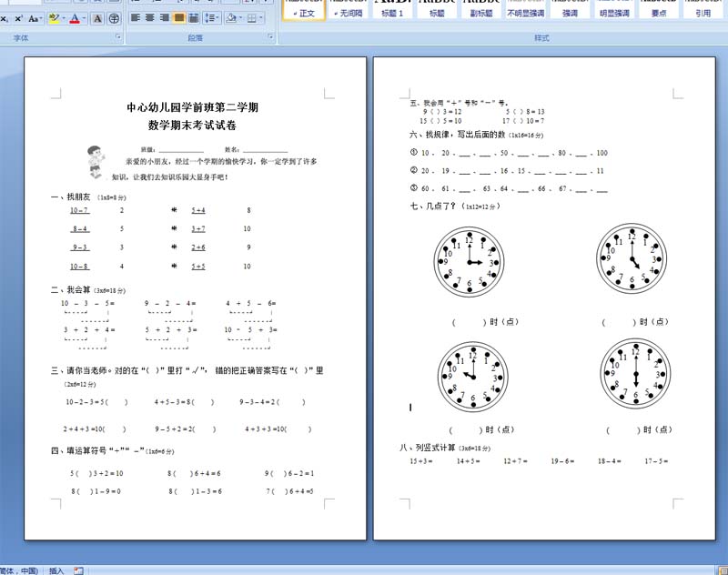The width and height of the screenshot is (728, 575).
Task: Apply text highlight color
Action: (55, 18)
